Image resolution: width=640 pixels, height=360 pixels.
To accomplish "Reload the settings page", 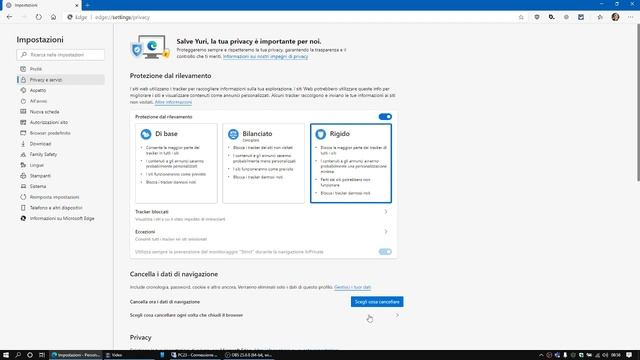I will coord(38,17).
